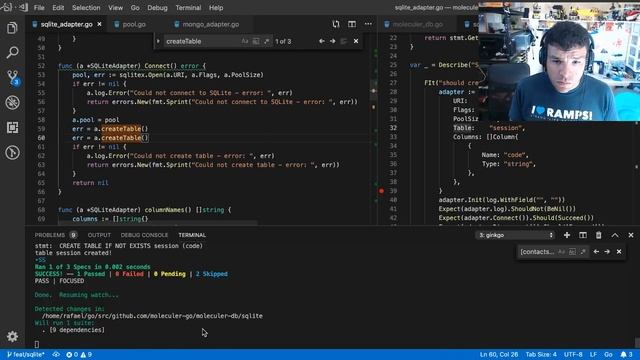
Task: Open changes compare icon in editor toolbar
Action: click(336, 24)
